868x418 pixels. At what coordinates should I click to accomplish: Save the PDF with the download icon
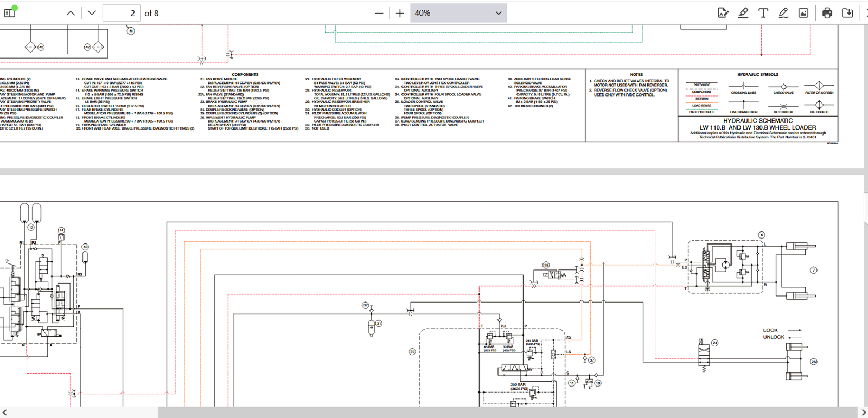847,13
